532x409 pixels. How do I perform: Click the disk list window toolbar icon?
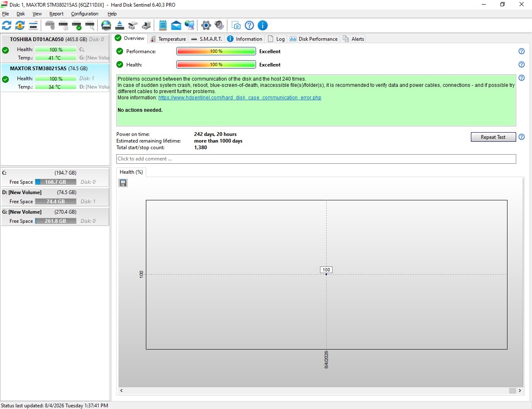point(33,25)
